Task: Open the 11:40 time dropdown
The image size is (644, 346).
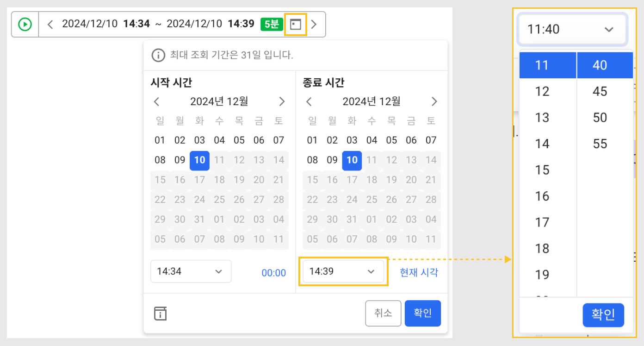Action: (x=572, y=30)
